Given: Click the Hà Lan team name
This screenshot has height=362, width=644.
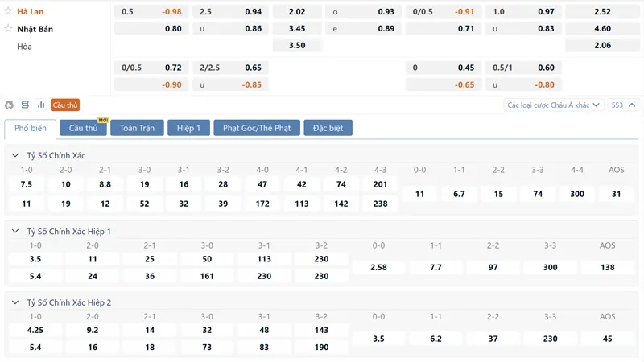Looking at the screenshot, I should point(31,11).
